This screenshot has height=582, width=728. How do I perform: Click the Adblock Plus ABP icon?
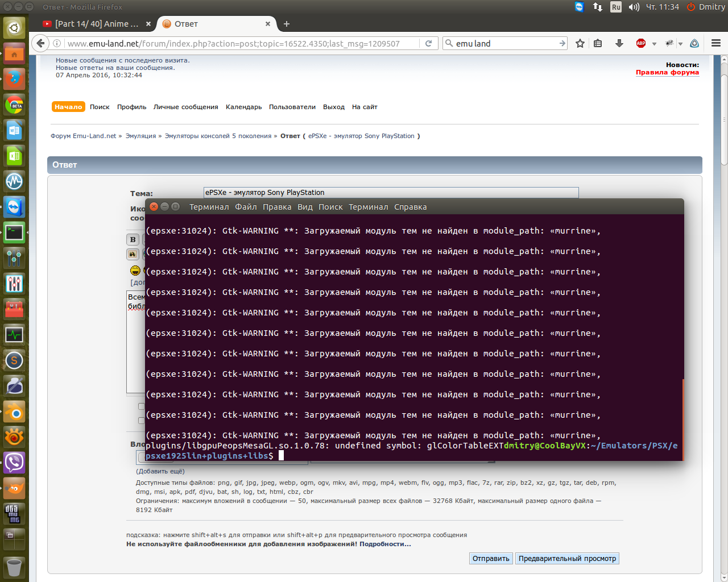(641, 43)
